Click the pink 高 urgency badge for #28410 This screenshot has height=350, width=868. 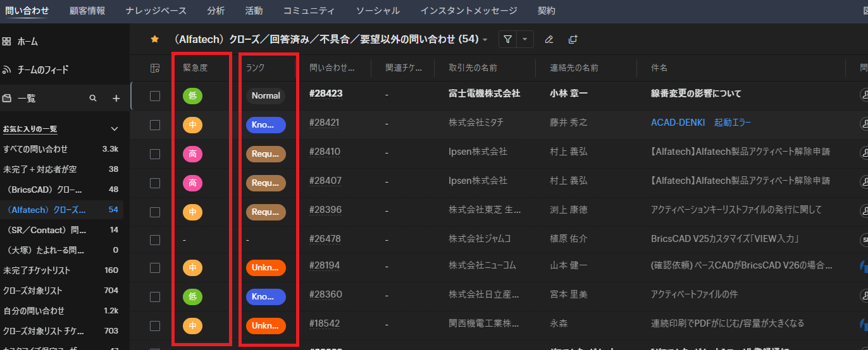[x=192, y=154]
